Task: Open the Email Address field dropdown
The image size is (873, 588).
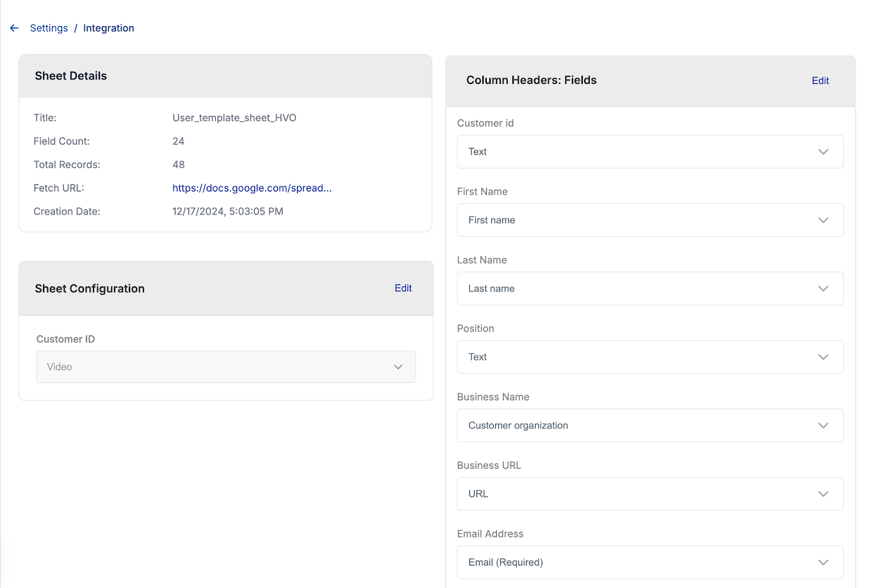Action: pyautogui.click(x=640, y=562)
